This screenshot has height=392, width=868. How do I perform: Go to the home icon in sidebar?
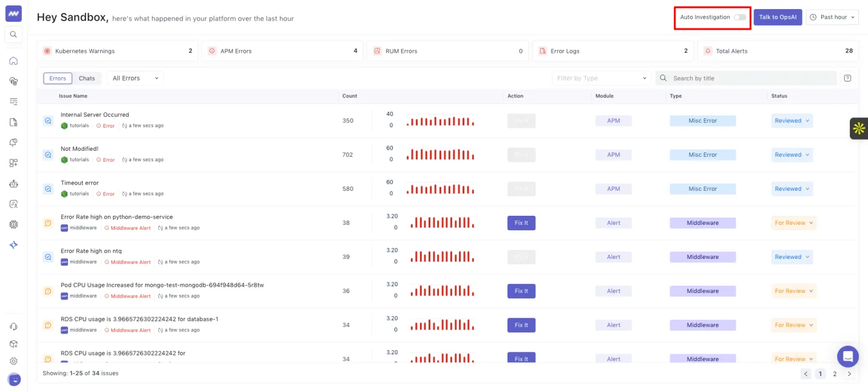[13, 61]
